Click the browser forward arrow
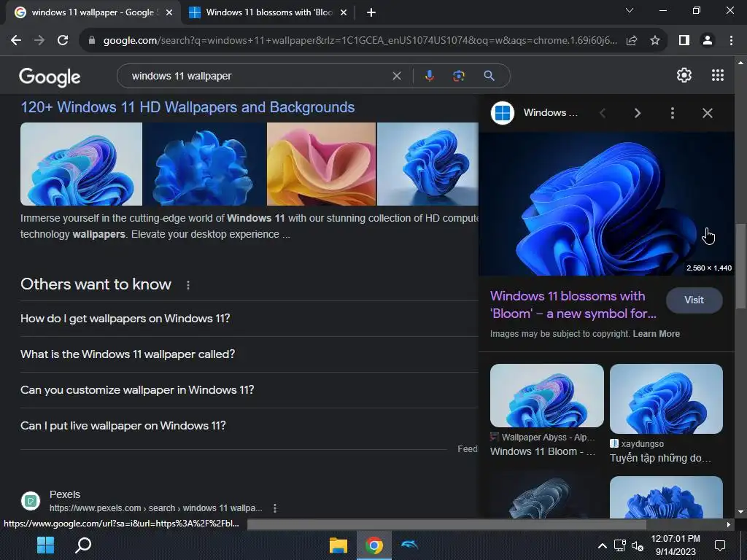Image resolution: width=747 pixels, height=560 pixels. 39,41
